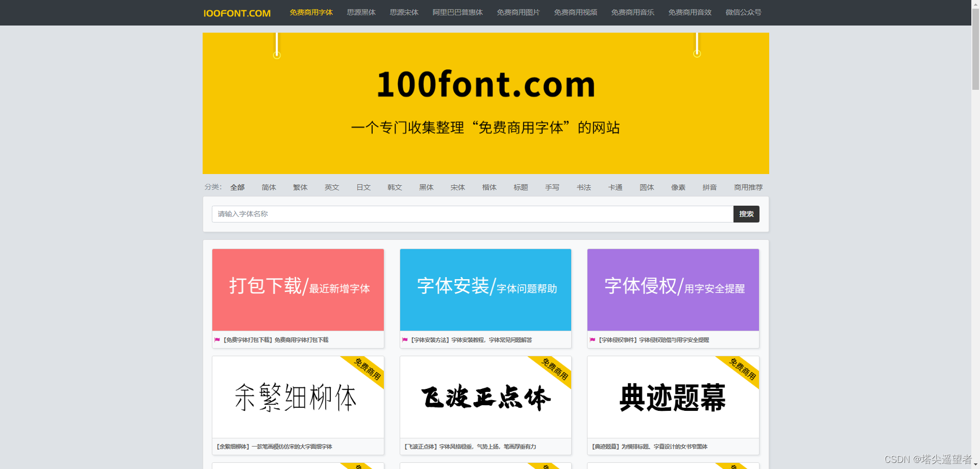Filter fonts by 像素 category
Screen dimensions: 980x469
[x=678, y=187]
